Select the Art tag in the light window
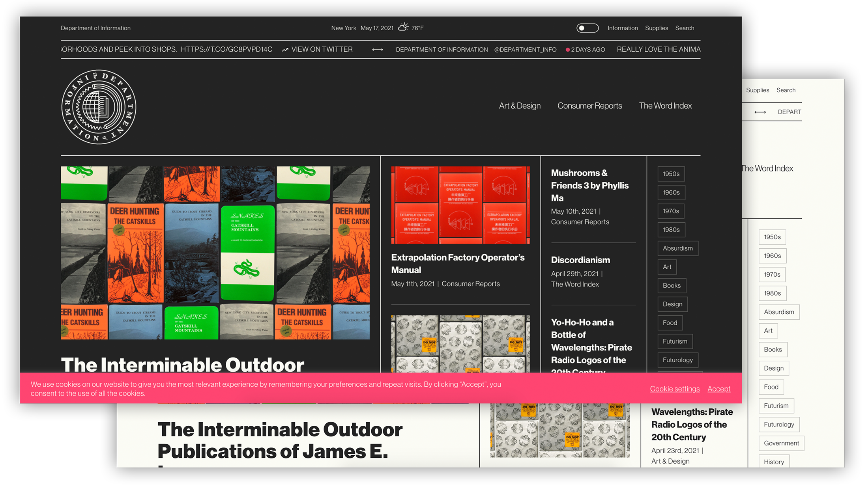 [768, 331]
